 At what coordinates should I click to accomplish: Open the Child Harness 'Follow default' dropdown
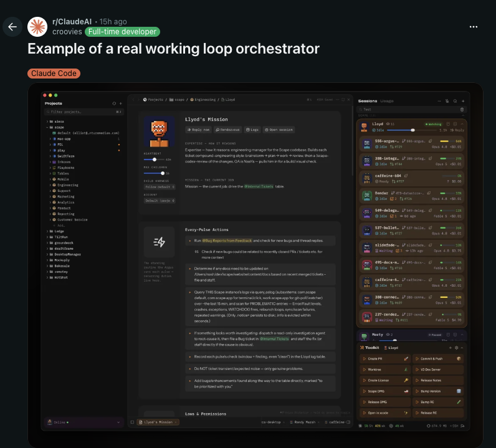[x=160, y=187]
